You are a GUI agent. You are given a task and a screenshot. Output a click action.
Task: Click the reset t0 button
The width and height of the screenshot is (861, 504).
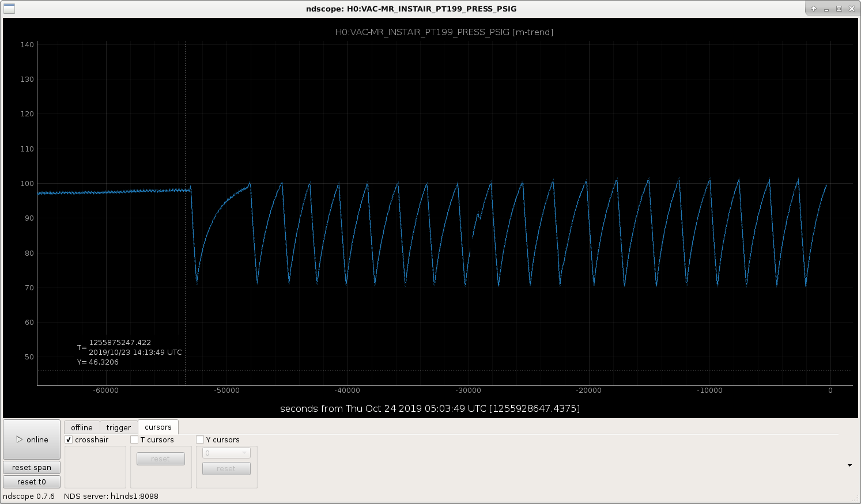tap(32, 482)
